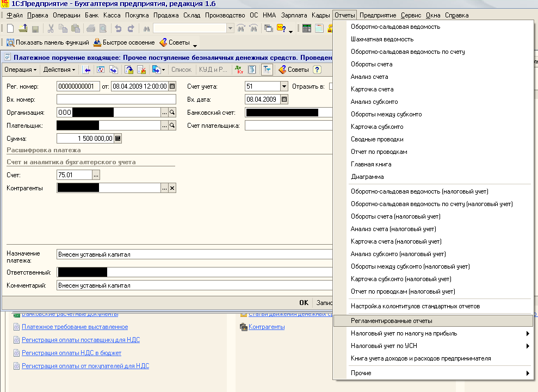The height and width of the screenshot is (392, 538).
Task: Open calendar picker next to Вх. дата
Action: (284, 99)
